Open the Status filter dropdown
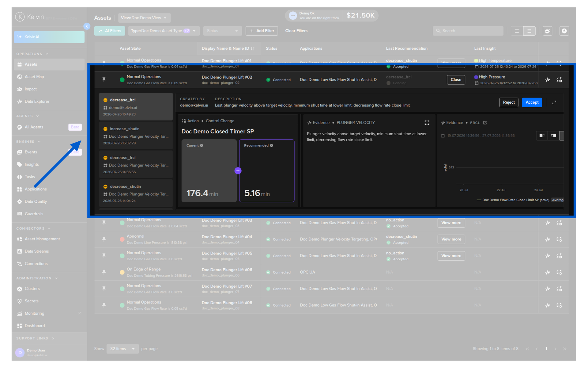This screenshot has height=368, width=588. click(222, 31)
